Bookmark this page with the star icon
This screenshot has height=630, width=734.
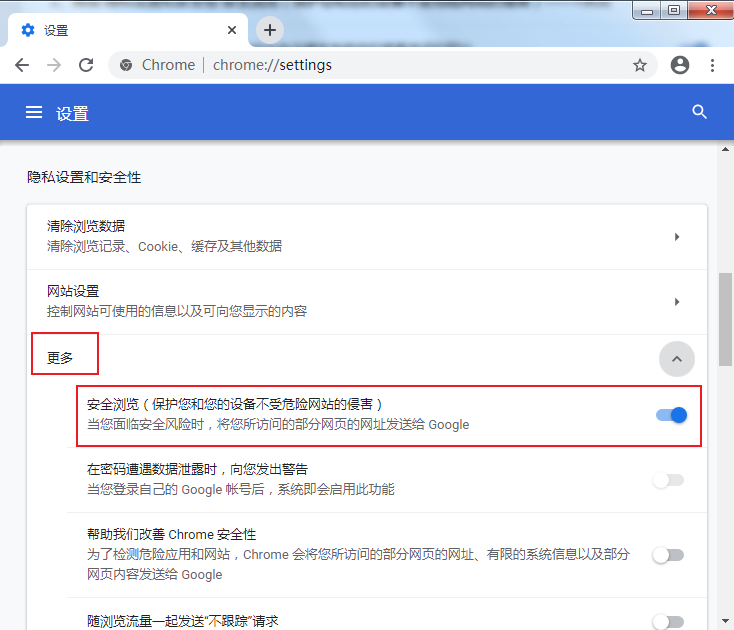click(639, 65)
